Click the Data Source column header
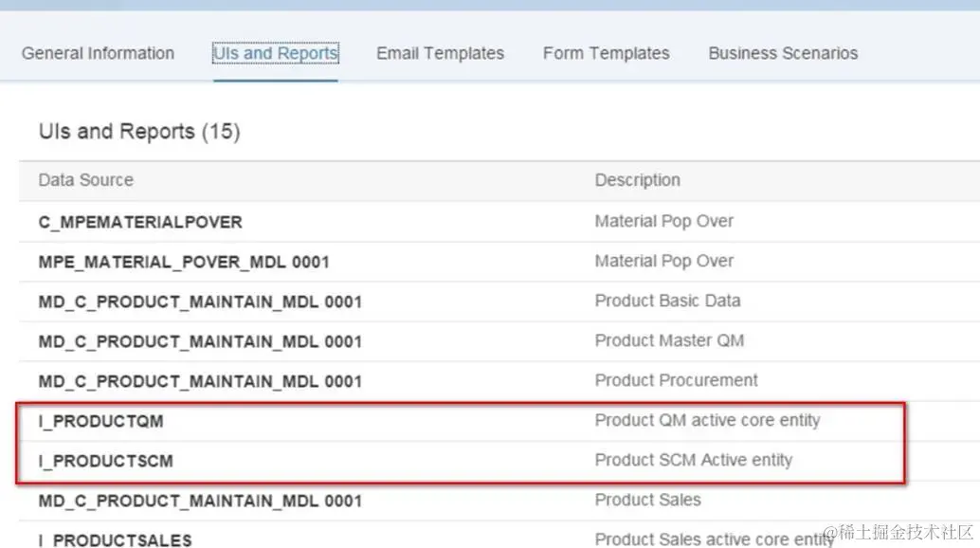This screenshot has width=980, height=548. pos(85,180)
